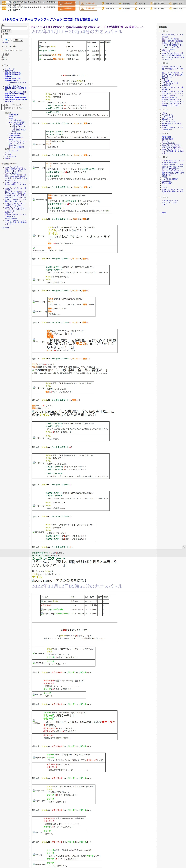The width and height of the screenshot is (186, 868).
Task: Open クリア/クリアのごくふつうのクイズ！ history link
Action: click(x=173, y=35)
